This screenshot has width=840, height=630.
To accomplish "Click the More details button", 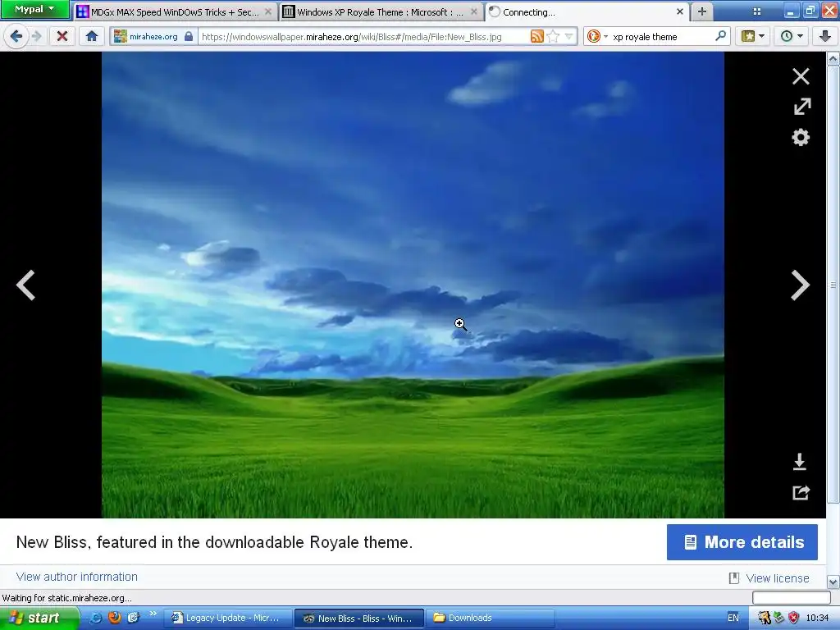I will pos(742,542).
